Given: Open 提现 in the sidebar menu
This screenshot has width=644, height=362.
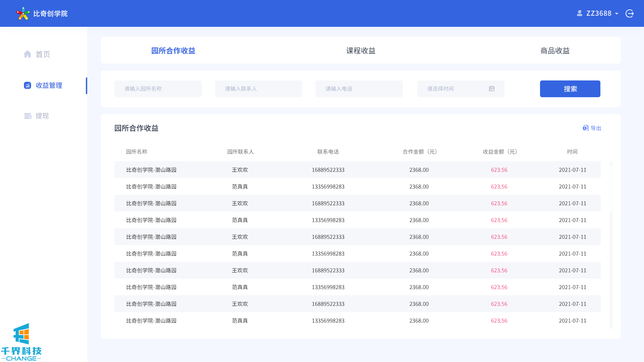Looking at the screenshot, I should [x=42, y=116].
